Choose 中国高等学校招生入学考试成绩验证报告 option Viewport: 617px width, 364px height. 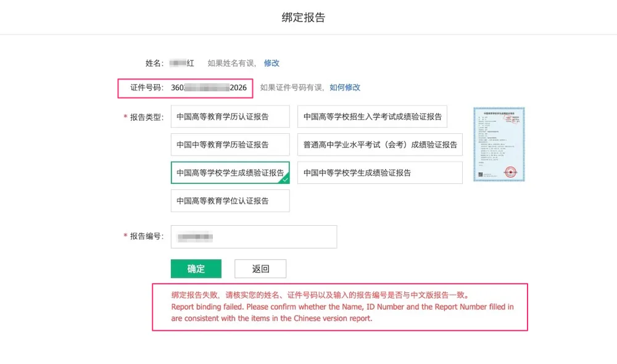[x=372, y=117]
